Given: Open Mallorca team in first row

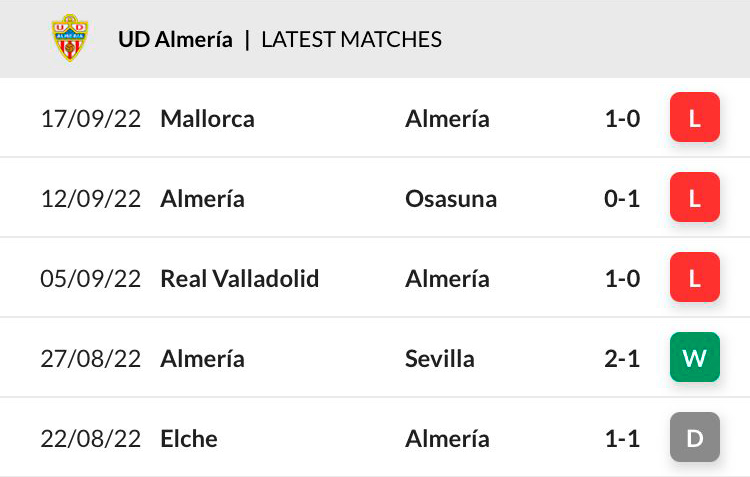Looking at the screenshot, I should point(207,119).
